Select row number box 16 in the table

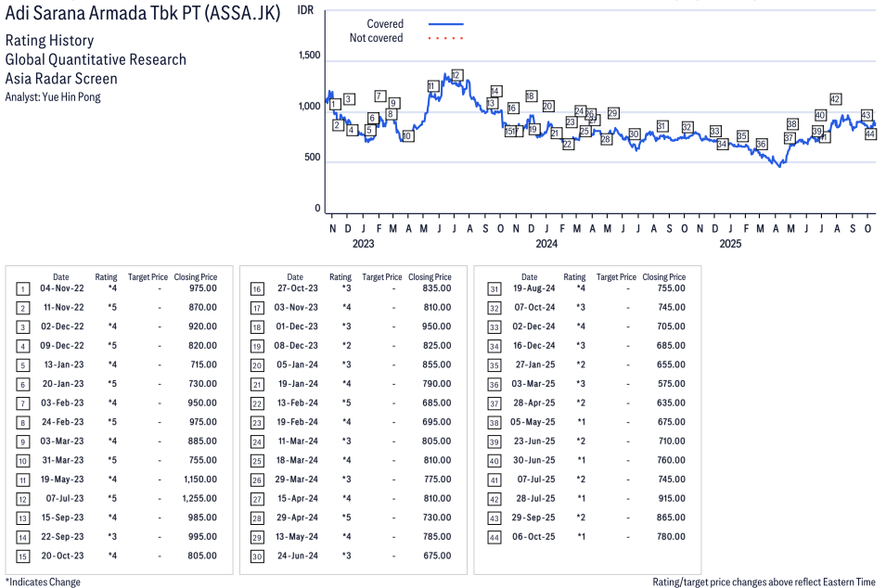tap(256, 288)
